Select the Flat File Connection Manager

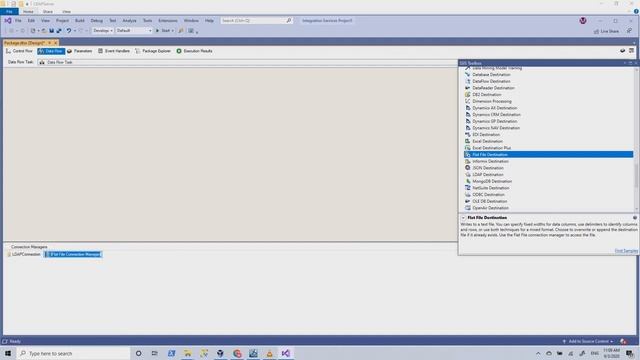click(x=73, y=254)
